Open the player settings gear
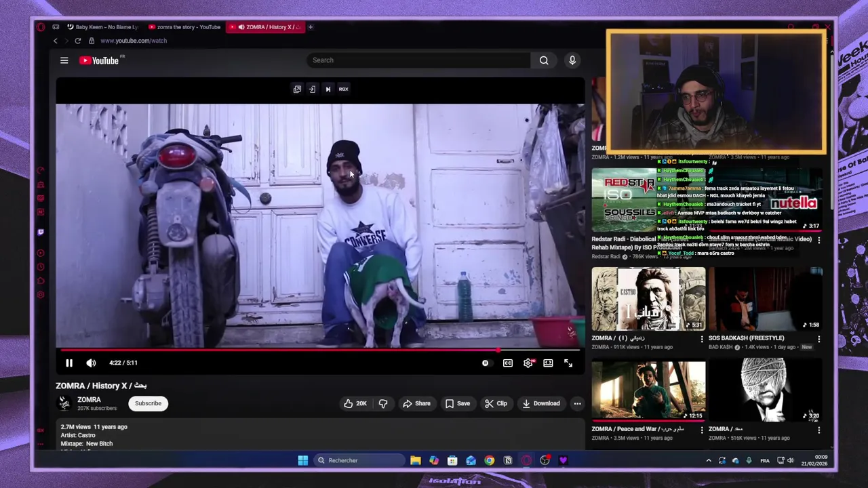868x488 pixels. (528, 363)
